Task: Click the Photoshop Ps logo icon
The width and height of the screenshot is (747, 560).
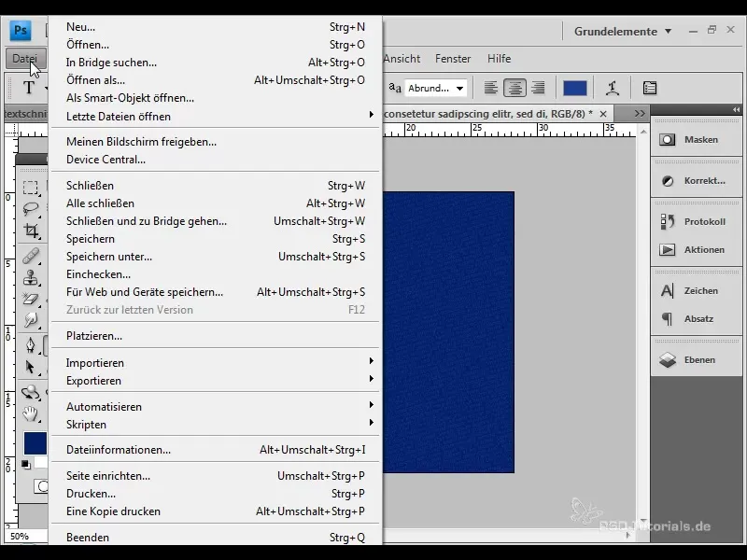Action: (21, 31)
